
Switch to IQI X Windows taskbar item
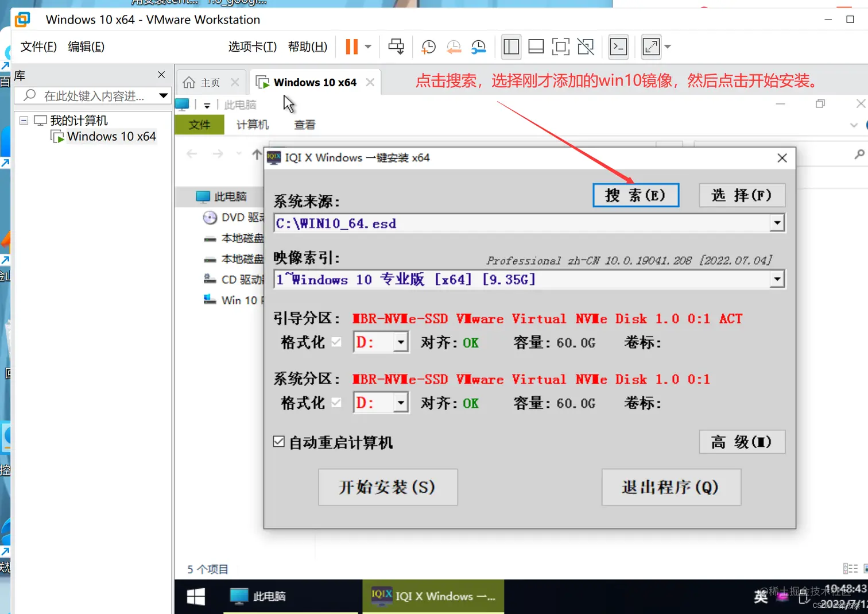433,596
